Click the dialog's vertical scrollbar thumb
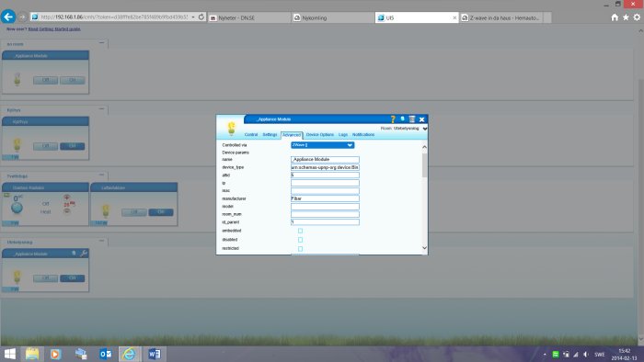Image resolution: width=644 pixels, height=362 pixels. point(424,165)
